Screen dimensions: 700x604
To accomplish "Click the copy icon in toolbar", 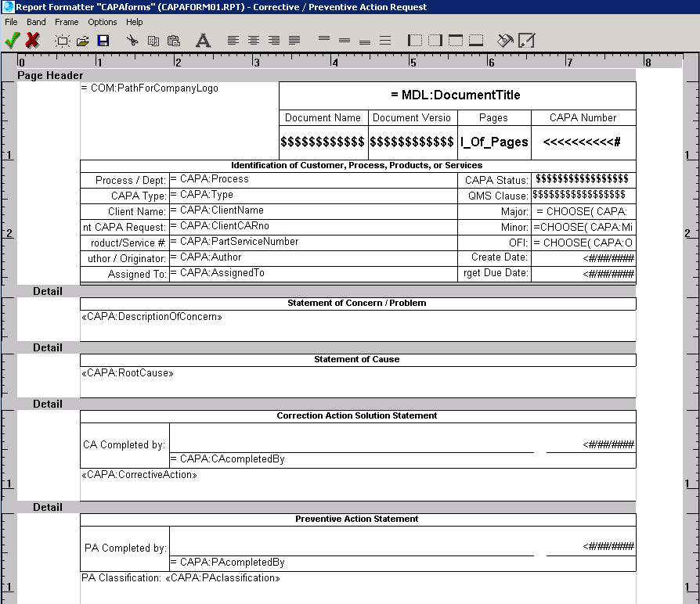I will [x=153, y=40].
